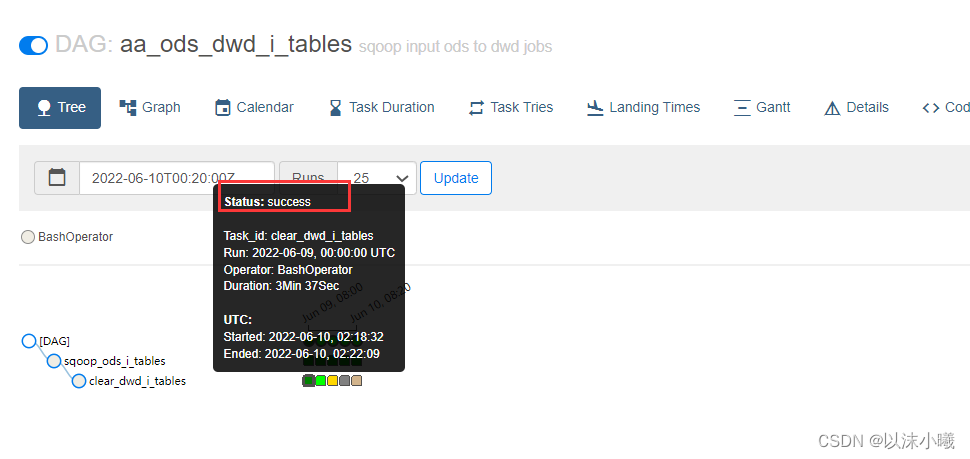
Task: Click the base date input field
Action: (x=177, y=178)
